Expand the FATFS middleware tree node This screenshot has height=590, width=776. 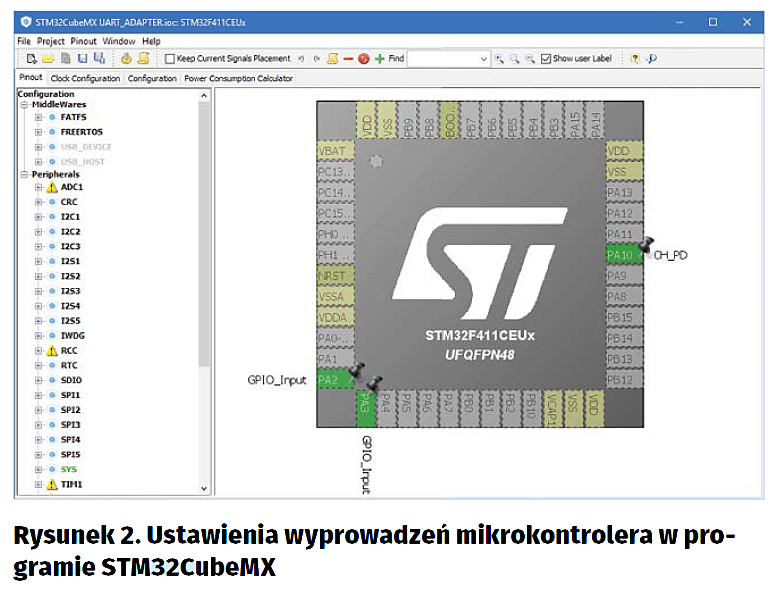point(38,117)
